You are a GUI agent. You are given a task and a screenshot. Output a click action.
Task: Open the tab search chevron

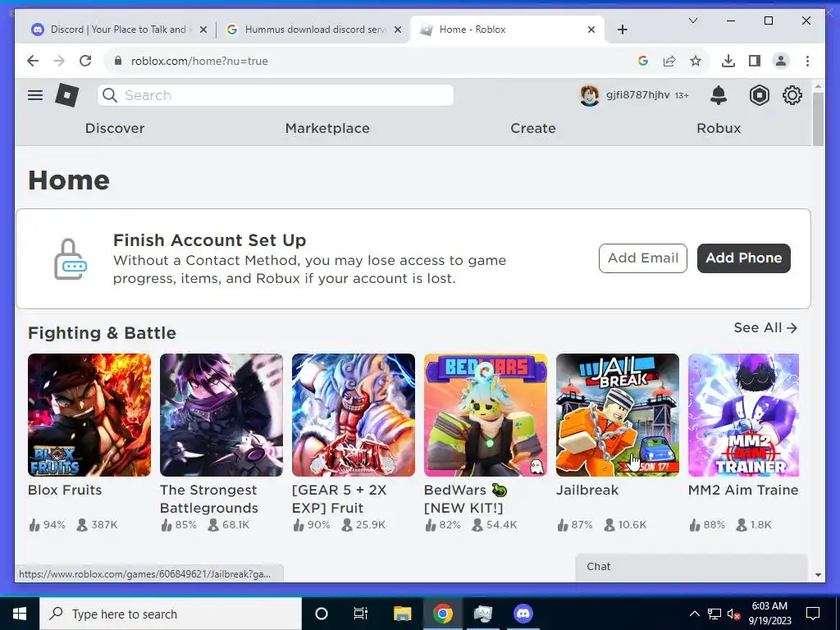(x=692, y=21)
